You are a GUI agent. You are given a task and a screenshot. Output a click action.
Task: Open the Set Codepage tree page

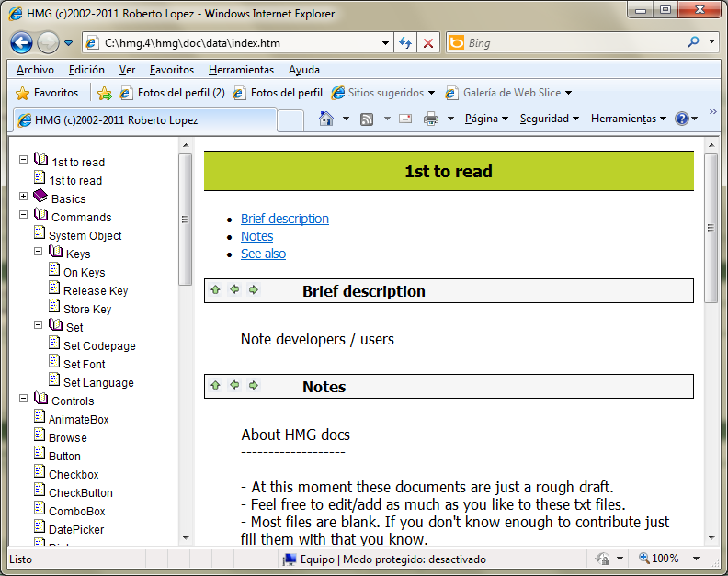tap(99, 346)
